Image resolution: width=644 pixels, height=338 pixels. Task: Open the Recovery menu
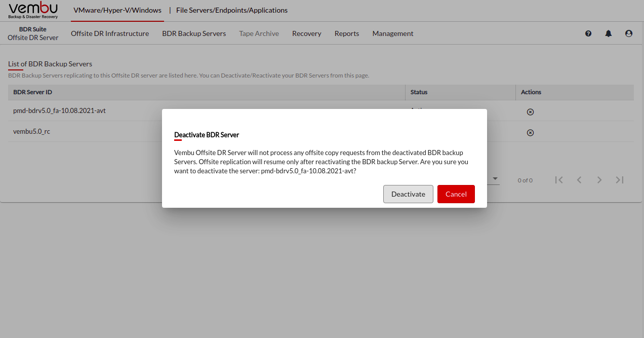[307, 33]
